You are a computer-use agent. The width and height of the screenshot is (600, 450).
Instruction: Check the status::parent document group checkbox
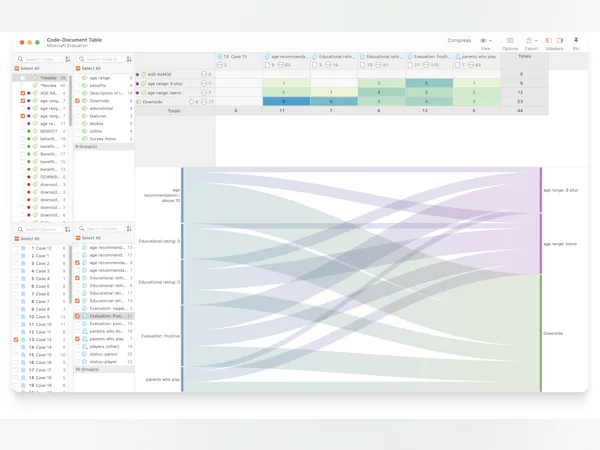coord(77,354)
